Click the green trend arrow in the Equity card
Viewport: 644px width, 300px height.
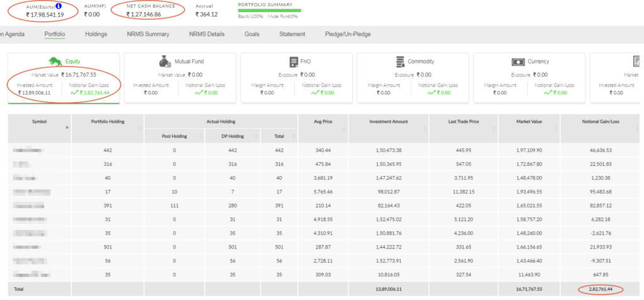click(74, 92)
